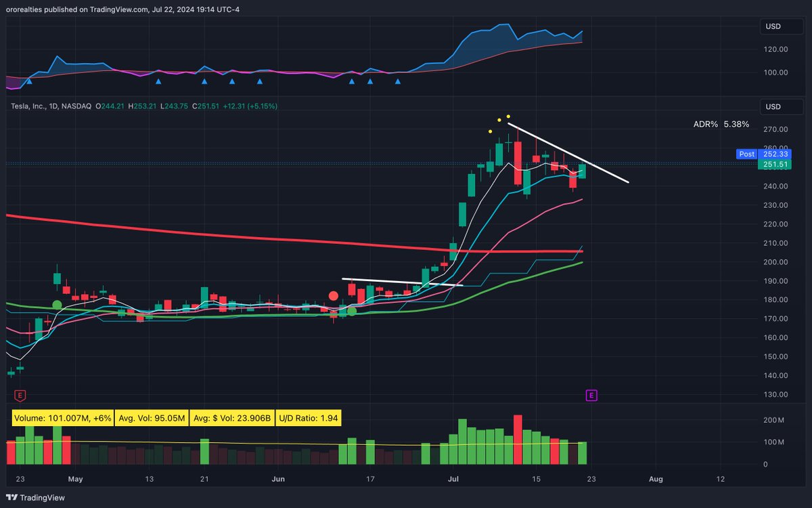Click the 200M volume axis label
Screen dimensions: 812x508
[775, 421]
